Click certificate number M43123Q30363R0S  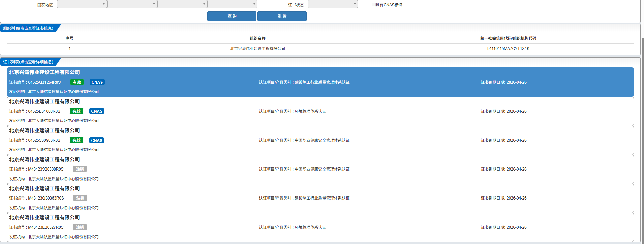pyautogui.click(x=46, y=198)
